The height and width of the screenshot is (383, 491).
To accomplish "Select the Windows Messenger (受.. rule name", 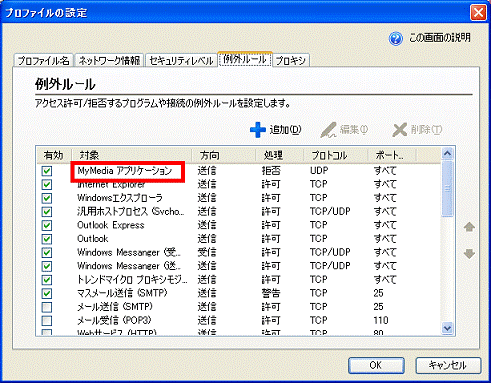I will pyautogui.click(x=129, y=253).
